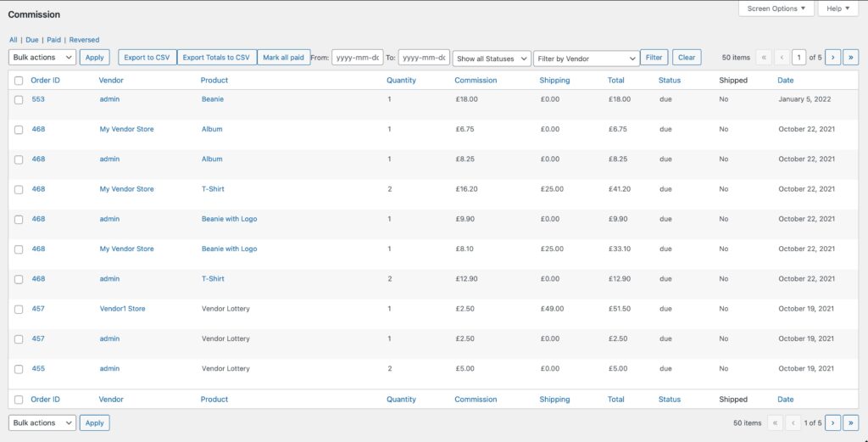This screenshot has width=868, height=442.
Task: Go to next page using top pagination arrow
Action: (x=832, y=58)
